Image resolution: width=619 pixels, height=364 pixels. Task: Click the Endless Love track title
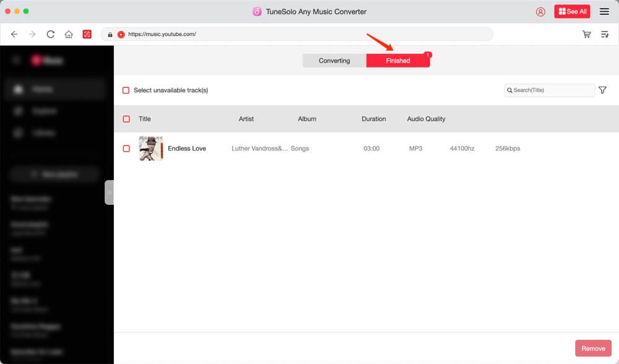tap(187, 149)
